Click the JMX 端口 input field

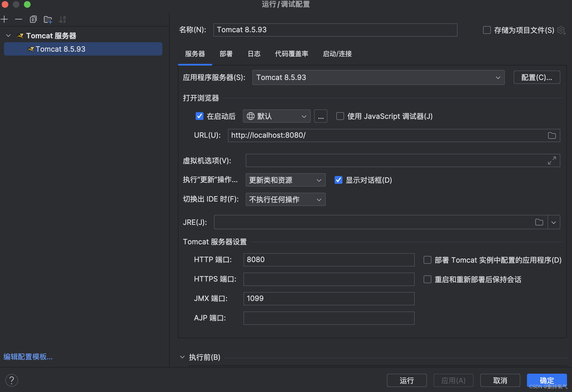(329, 299)
